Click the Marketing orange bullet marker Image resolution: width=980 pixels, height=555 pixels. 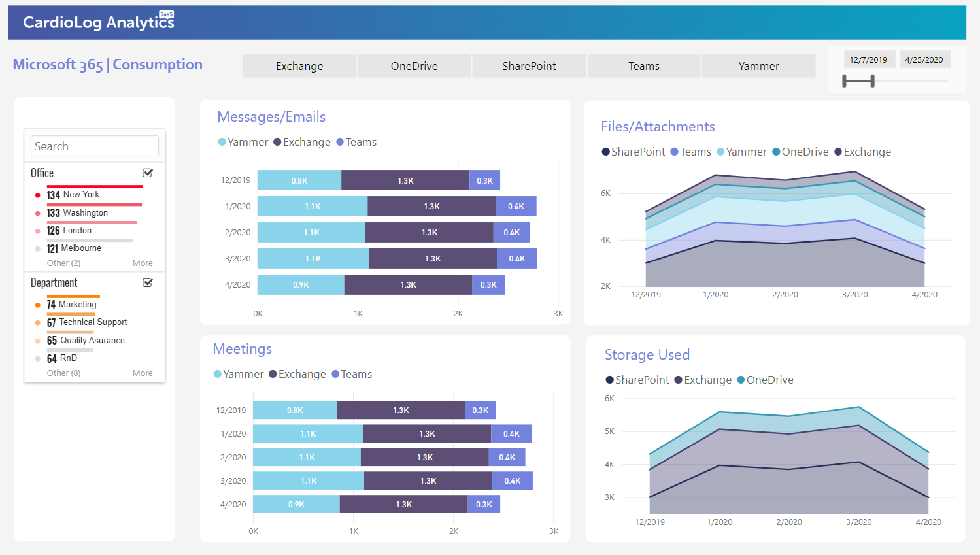click(37, 305)
